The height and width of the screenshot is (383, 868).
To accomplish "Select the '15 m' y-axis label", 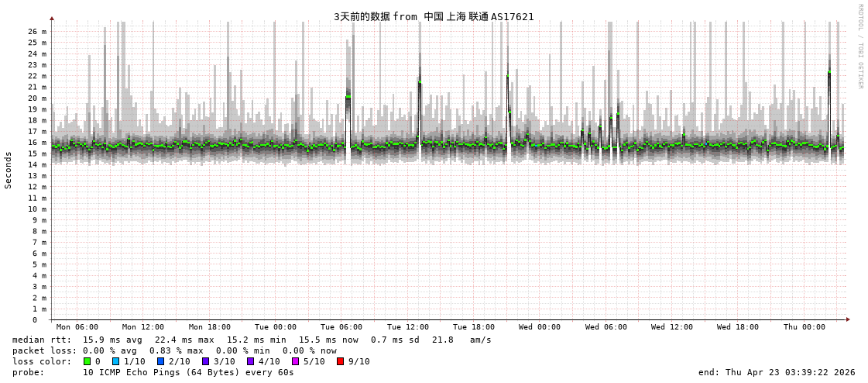I will [36, 153].
